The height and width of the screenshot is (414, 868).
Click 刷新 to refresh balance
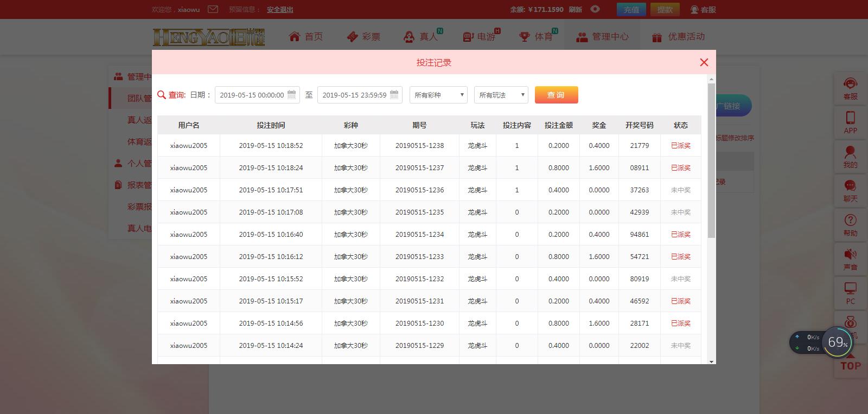576,9
